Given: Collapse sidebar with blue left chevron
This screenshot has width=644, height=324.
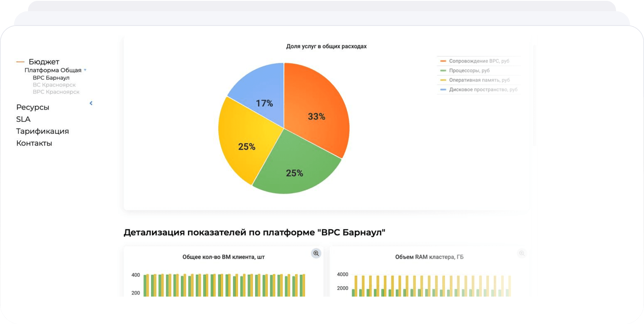Looking at the screenshot, I should 91,103.
